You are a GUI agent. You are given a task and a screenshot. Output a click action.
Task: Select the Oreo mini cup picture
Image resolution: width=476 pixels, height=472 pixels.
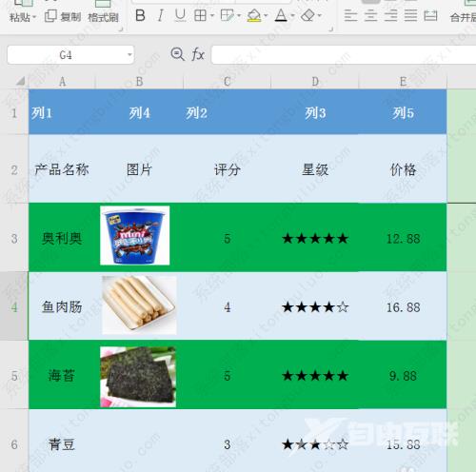(135, 235)
